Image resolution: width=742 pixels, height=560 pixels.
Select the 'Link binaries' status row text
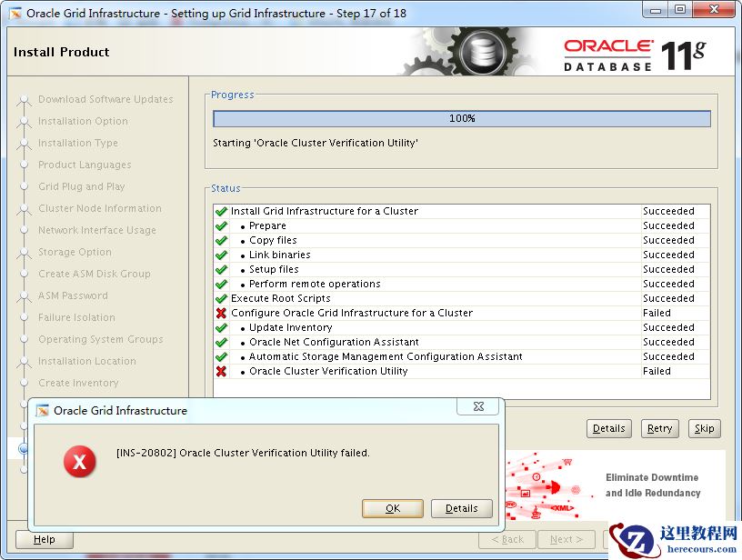pyautogui.click(x=280, y=255)
